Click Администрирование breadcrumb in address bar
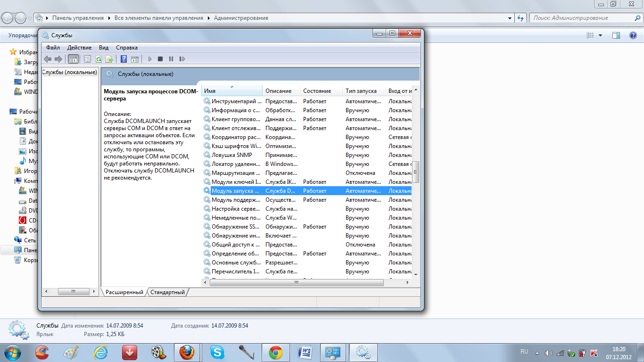 pyautogui.click(x=241, y=18)
